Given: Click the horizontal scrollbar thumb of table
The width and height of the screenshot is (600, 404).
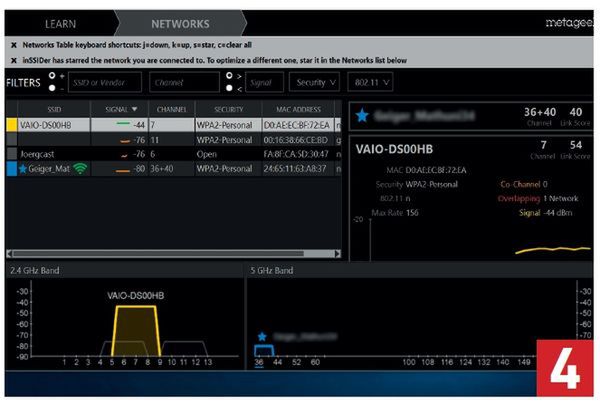Looking at the screenshot, I should click(158, 253).
